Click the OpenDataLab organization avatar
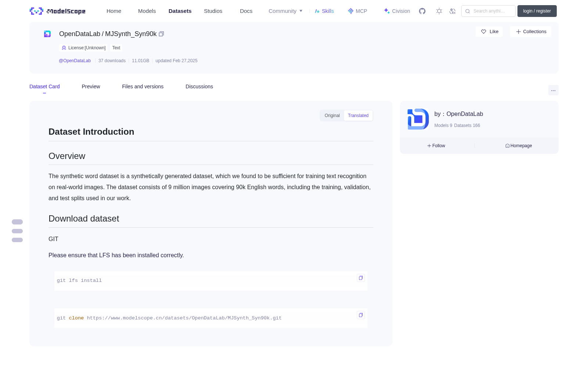The width and height of the screenshot is (588, 368). click(418, 119)
